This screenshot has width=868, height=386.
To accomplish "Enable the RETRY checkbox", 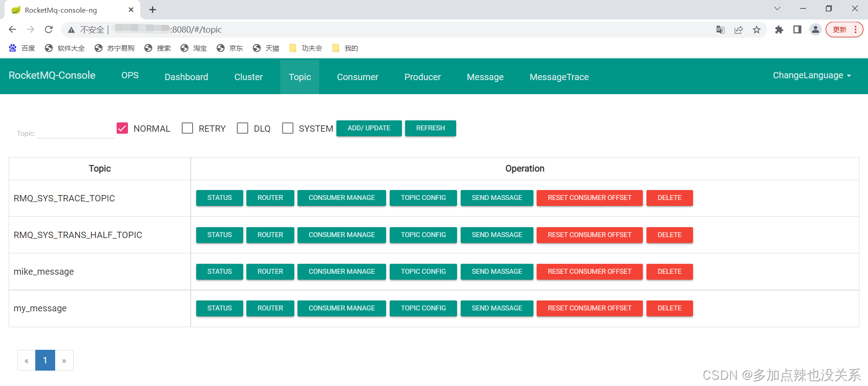I will 187,128.
